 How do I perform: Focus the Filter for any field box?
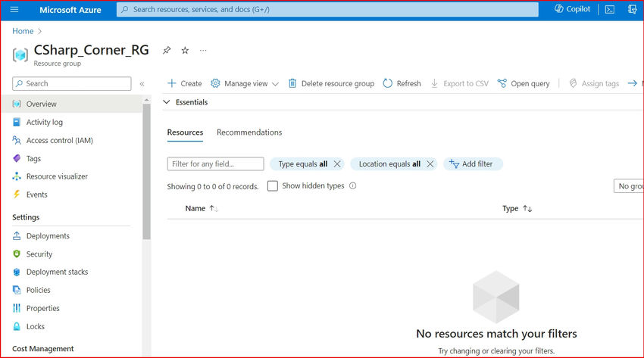click(215, 164)
